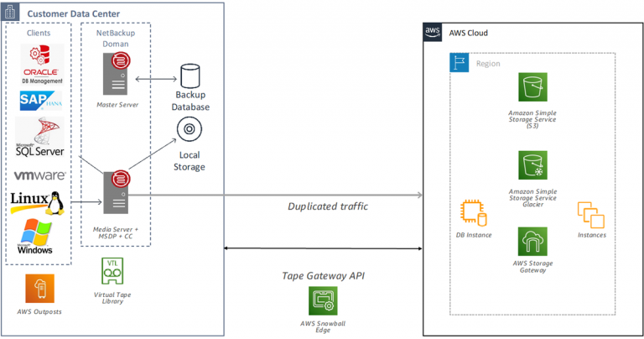Click the Backup Database cylinder icon
This screenshot has width=644, height=339.
(191, 77)
